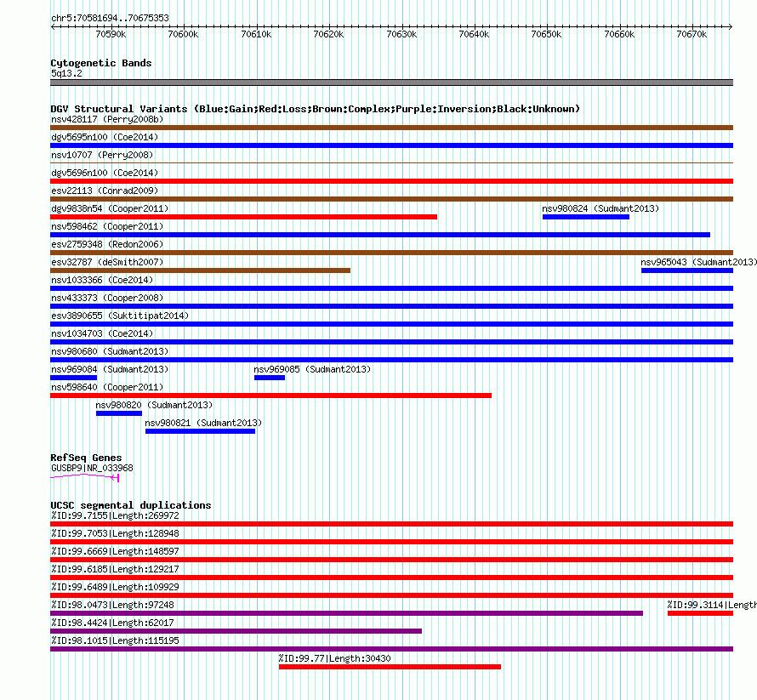The height and width of the screenshot is (700, 757).
Task: Open %ID:99.3114 duplication label
Action: pyautogui.click(x=712, y=605)
